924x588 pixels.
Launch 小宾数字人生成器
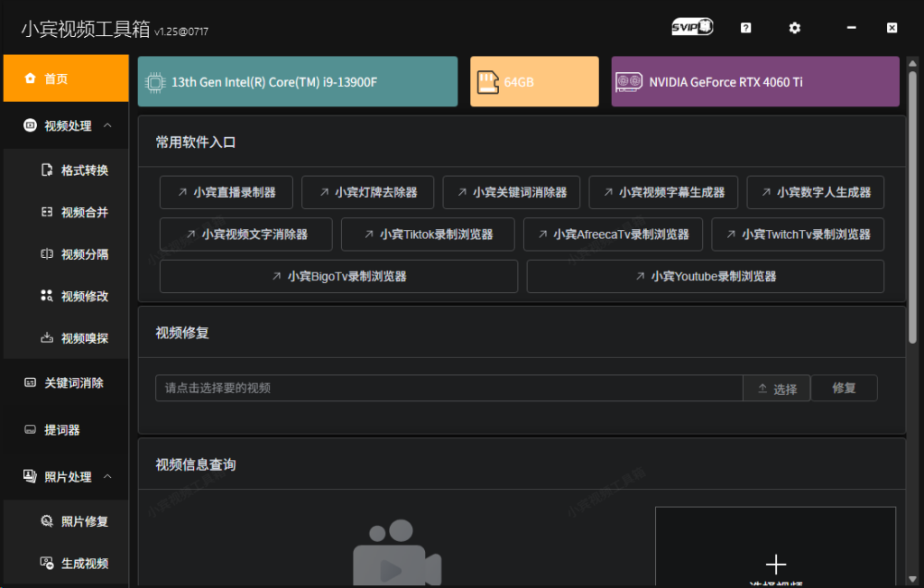click(x=816, y=192)
